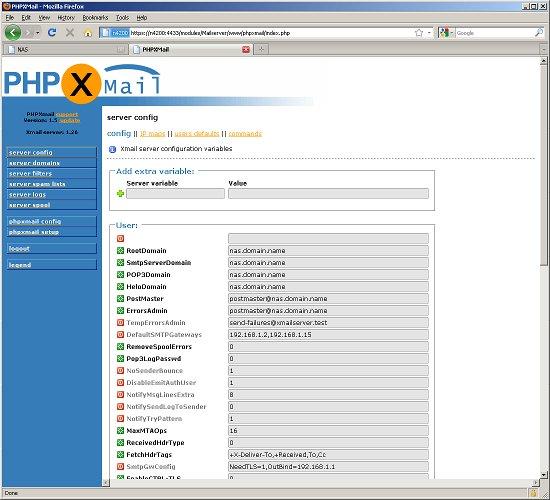Screen dimensions: 550x500
Task: Click the scroll down arrow on vertical scrollbar
Action: coord(544,475)
